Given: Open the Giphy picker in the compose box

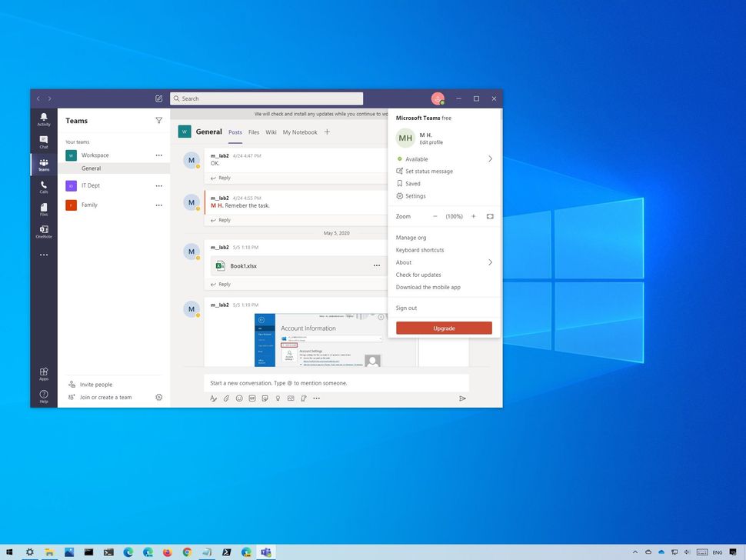Looking at the screenshot, I should pyautogui.click(x=252, y=398).
